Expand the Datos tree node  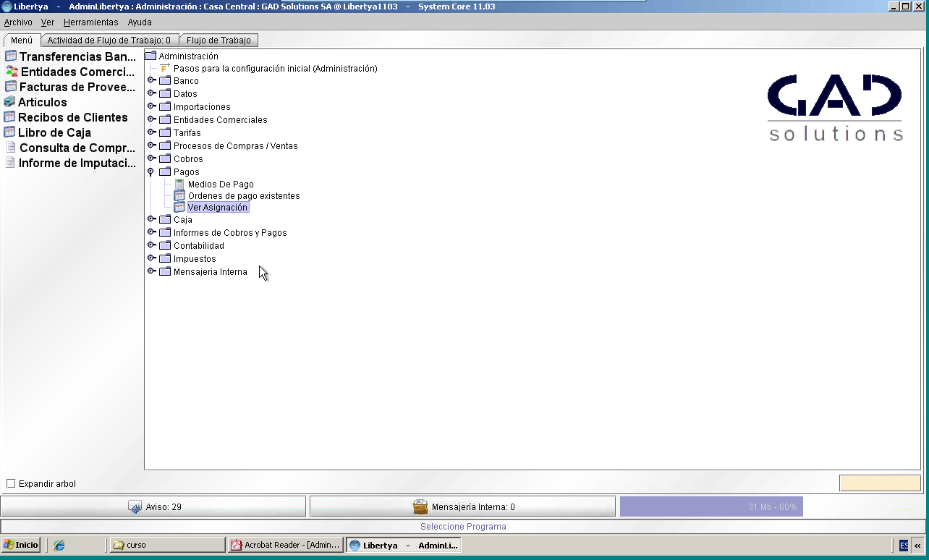[151, 93]
